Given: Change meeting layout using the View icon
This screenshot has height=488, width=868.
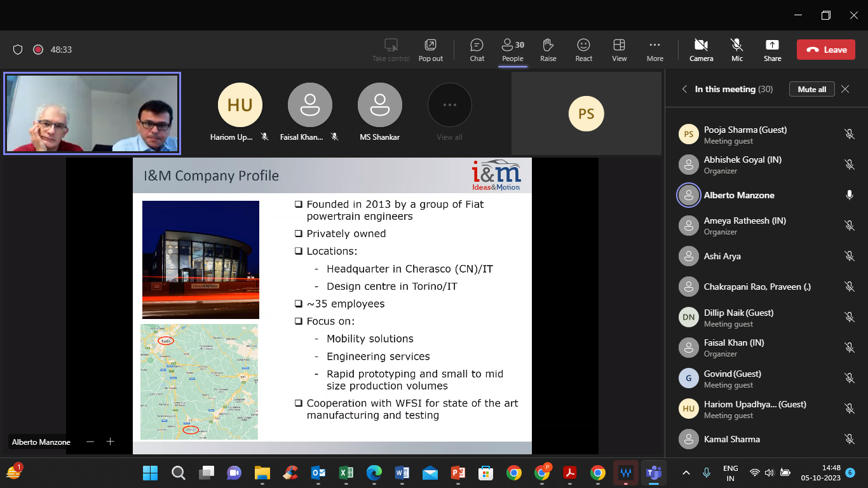Looking at the screenshot, I should [619, 49].
